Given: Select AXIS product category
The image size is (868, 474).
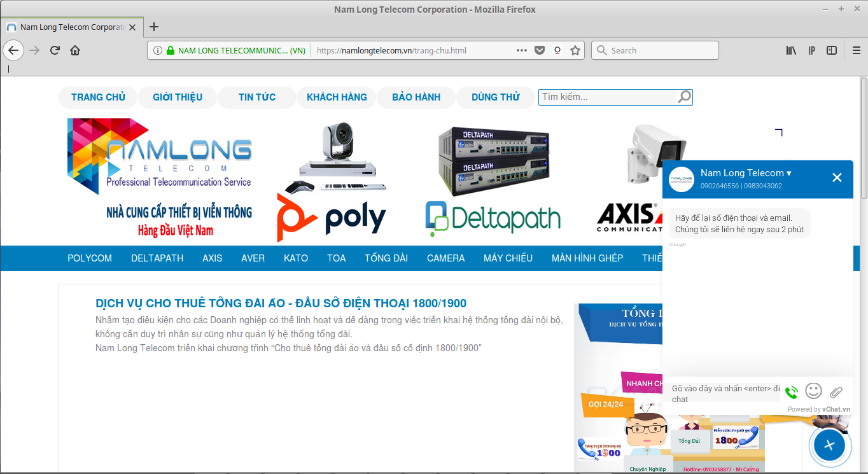Looking at the screenshot, I should tap(213, 258).
